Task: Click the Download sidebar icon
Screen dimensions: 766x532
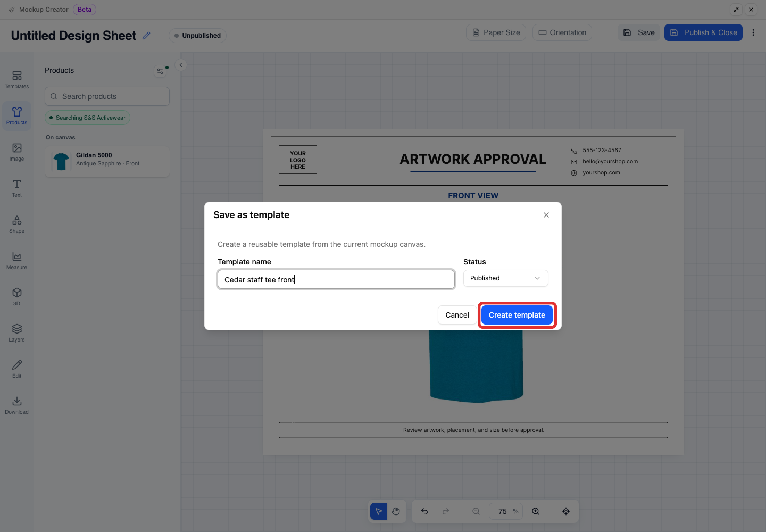Action: point(16,405)
